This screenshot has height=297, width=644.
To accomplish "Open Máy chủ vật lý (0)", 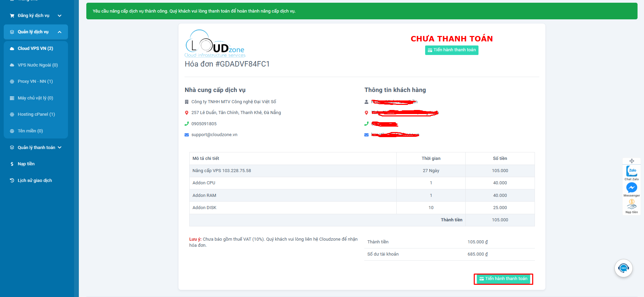I will pyautogui.click(x=35, y=98).
